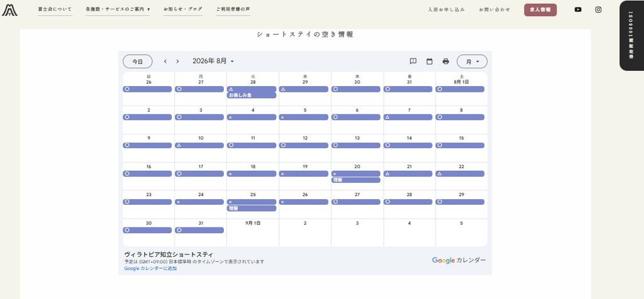Open the 月 view selector dropdown

(472, 62)
